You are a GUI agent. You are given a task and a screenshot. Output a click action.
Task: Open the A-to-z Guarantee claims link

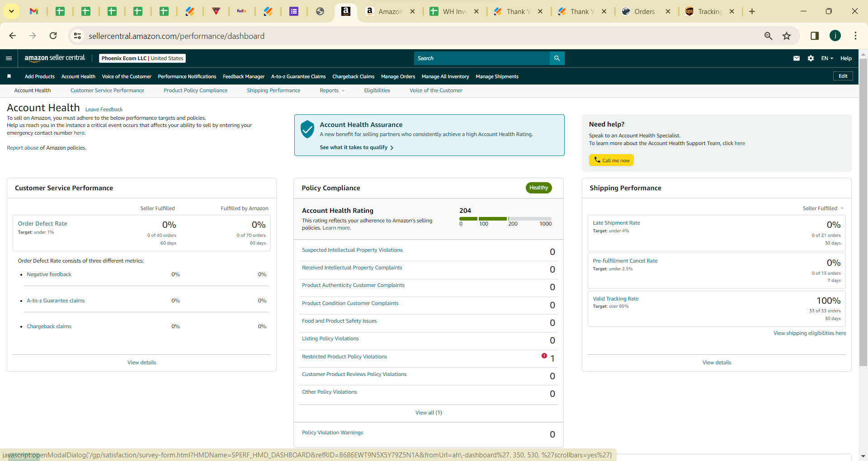coord(56,301)
